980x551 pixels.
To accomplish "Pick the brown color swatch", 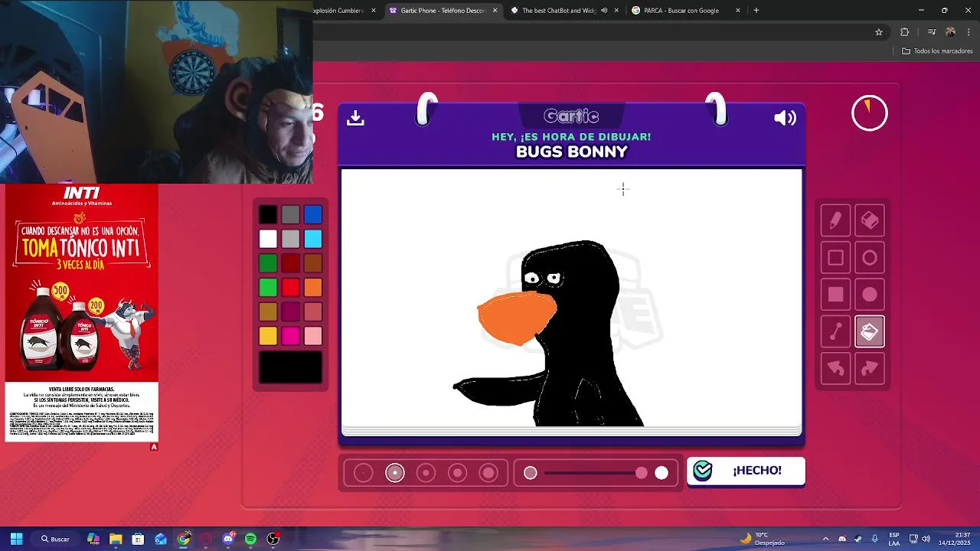I will [312, 263].
